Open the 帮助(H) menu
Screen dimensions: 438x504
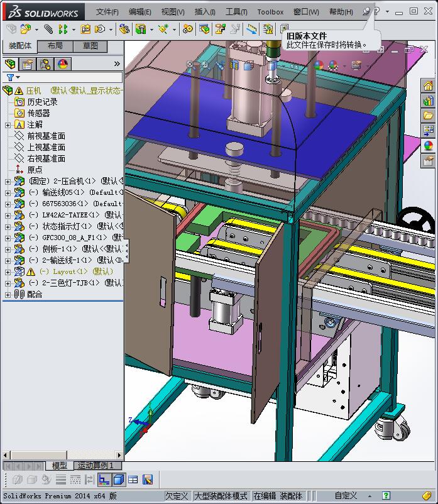point(341,12)
